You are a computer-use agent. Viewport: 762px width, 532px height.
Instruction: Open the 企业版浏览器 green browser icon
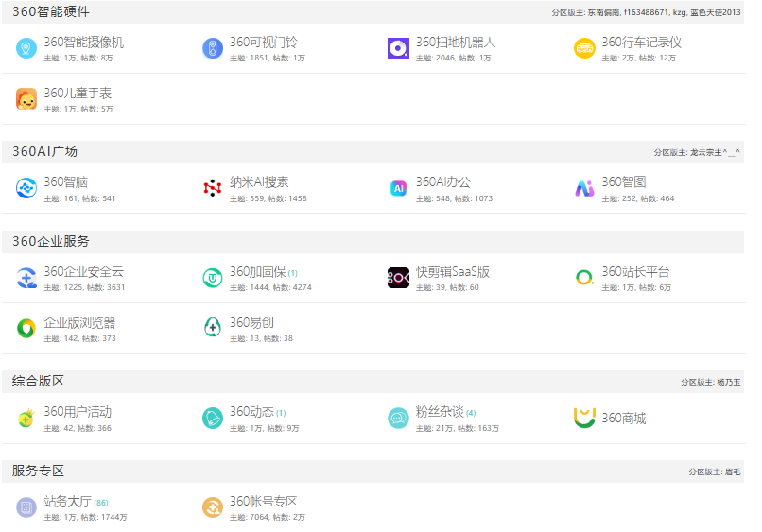(x=26, y=329)
